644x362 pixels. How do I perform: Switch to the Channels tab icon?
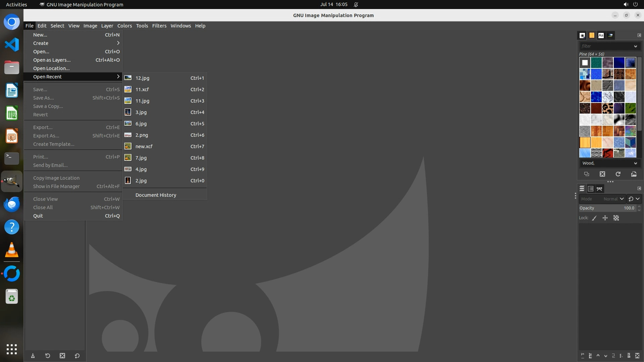pyautogui.click(x=591, y=189)
